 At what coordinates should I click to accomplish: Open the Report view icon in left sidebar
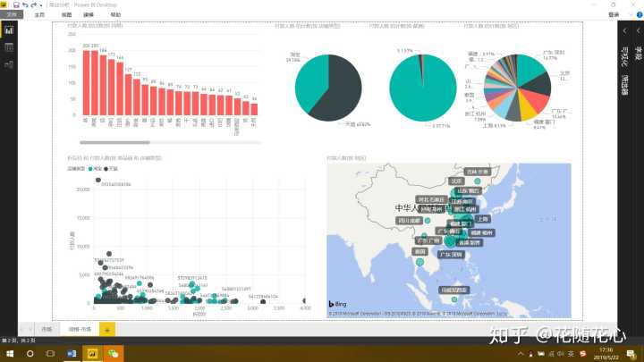click(x=9, y=29)
